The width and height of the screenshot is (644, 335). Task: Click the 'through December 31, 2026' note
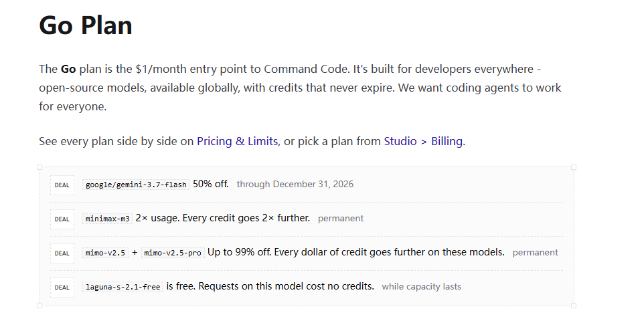coord(295,184)
